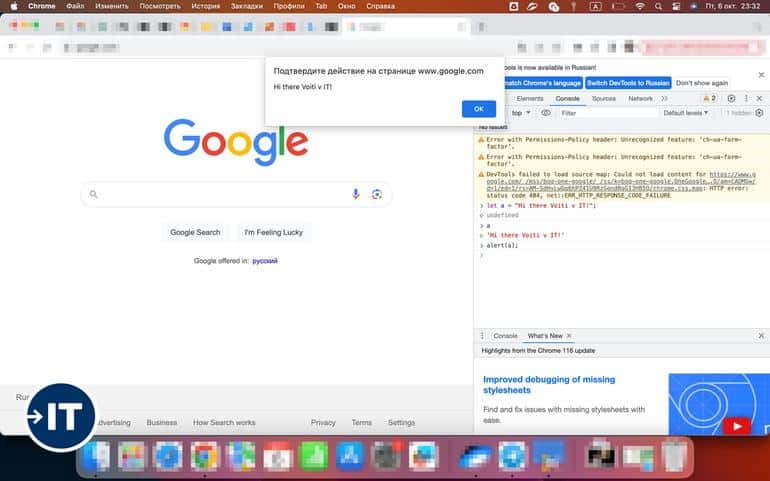Open the Sources tab in DevTools
The width and height of the screenshot is (770, 481).
(604, 99)
